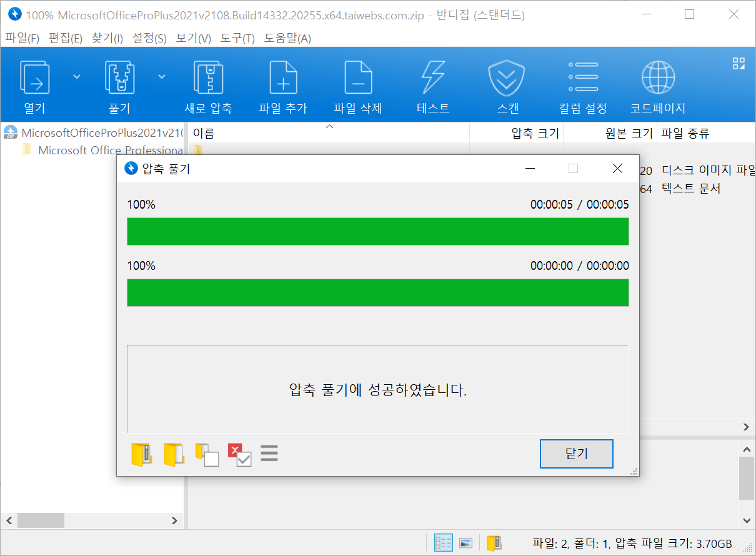Click the red X checkmark icon in dialog
Screen dimensions: 756x556
tap(239, 454)
